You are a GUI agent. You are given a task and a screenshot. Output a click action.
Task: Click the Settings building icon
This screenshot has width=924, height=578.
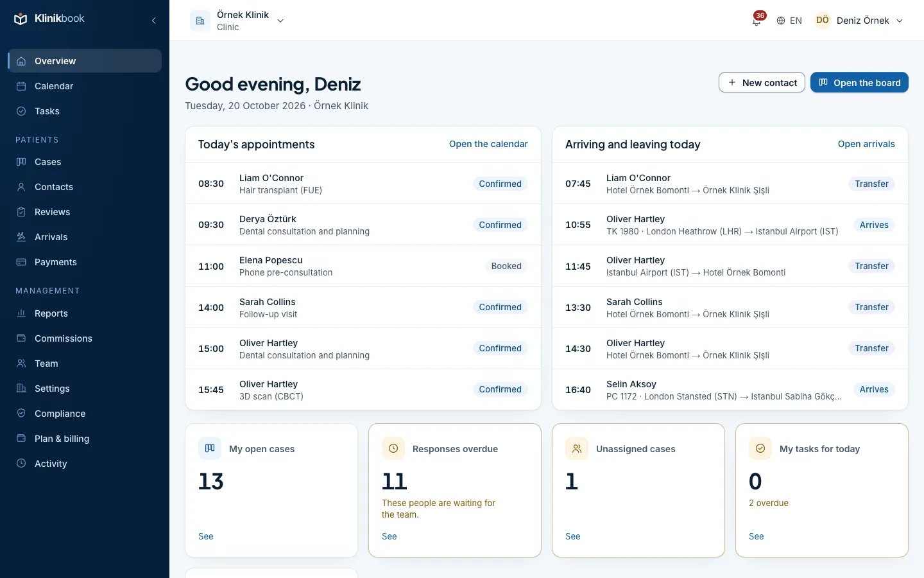pos(21,389)
